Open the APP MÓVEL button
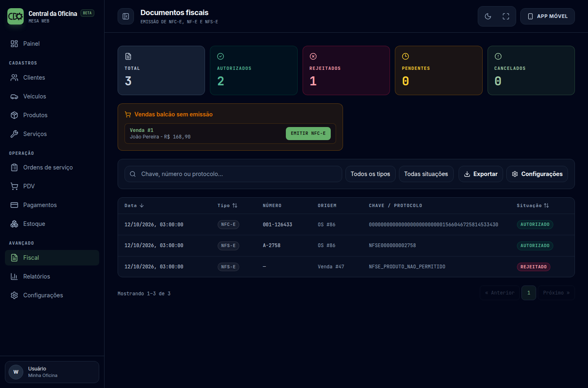This screenshot has width=588, height=388. coord(548,16)
